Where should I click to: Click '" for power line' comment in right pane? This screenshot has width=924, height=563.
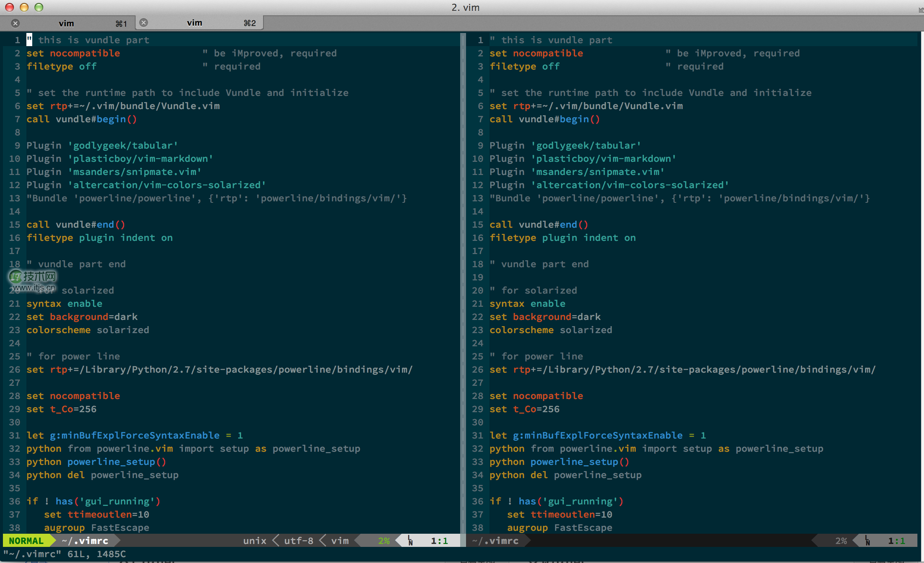[536, 356]
